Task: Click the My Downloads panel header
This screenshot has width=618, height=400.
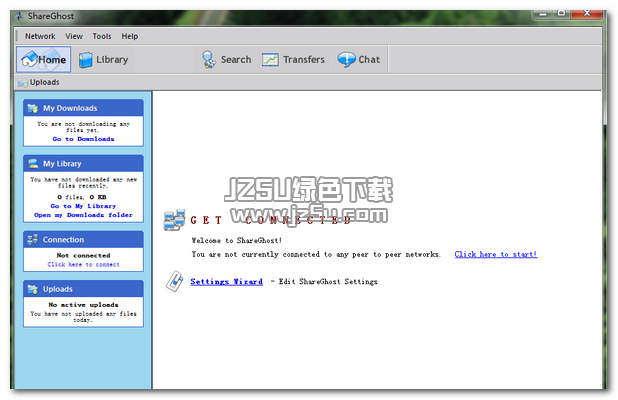Action: click(x=83, y=108)
